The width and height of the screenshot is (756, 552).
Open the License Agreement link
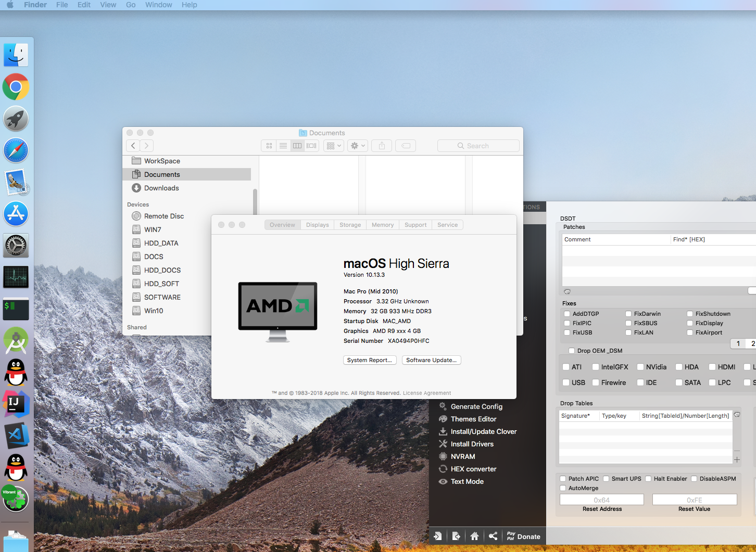[427, 393]
